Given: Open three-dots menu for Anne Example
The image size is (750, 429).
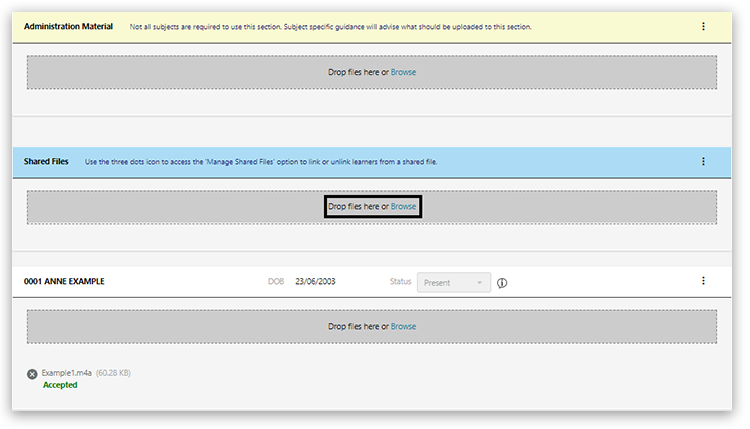Looking at the screenshot, I should coord(703,281).
